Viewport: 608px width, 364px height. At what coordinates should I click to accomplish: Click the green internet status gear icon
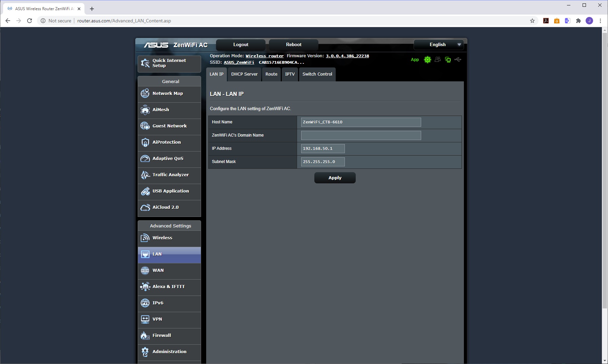pos(428,60)
